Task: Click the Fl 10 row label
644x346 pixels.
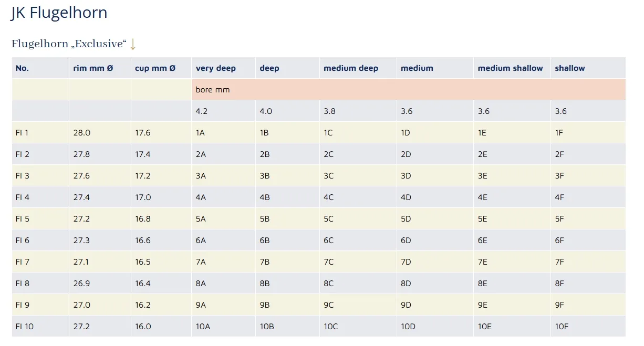Action: coord(25,327)
